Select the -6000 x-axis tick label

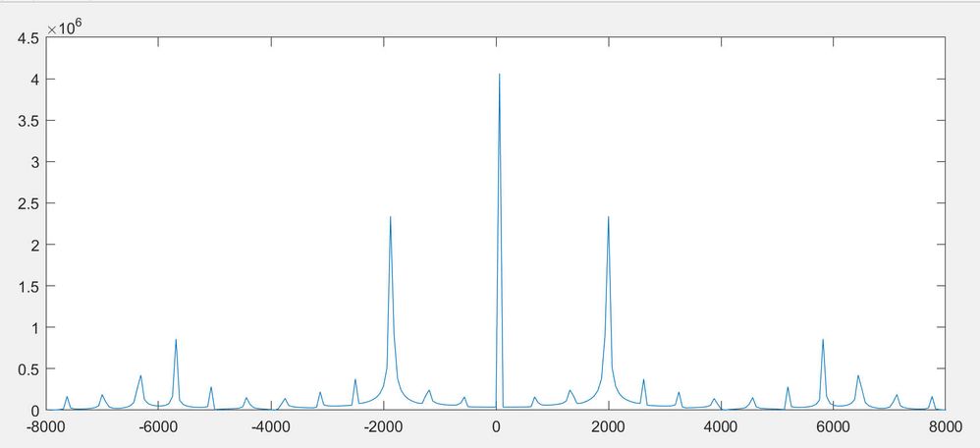coord(159,427)
